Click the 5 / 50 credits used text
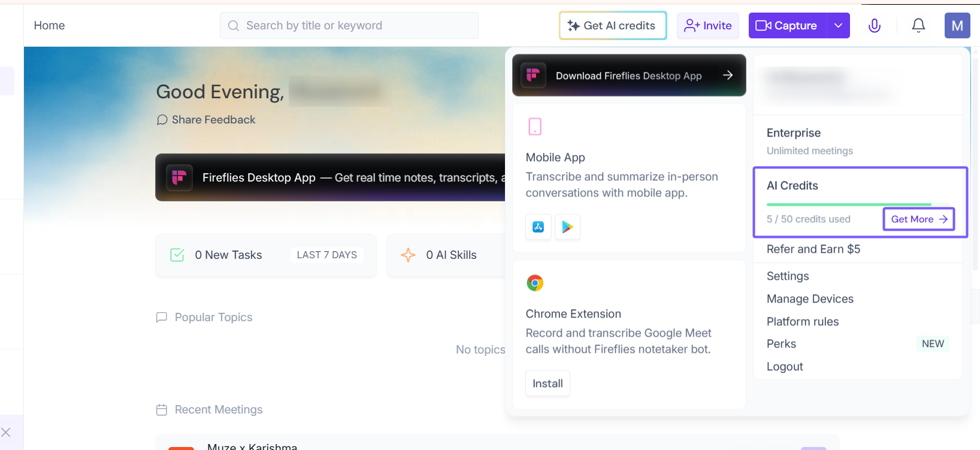The width and height of the screenshot is (980, 450). 808,219
